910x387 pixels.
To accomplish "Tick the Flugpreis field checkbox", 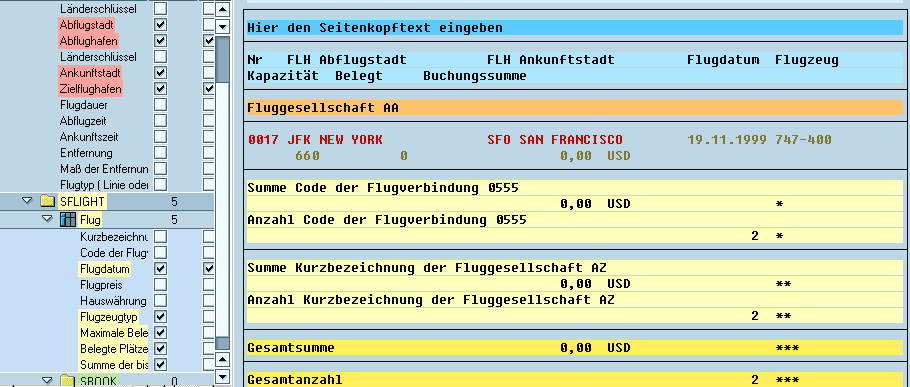I will click(160, 285).
